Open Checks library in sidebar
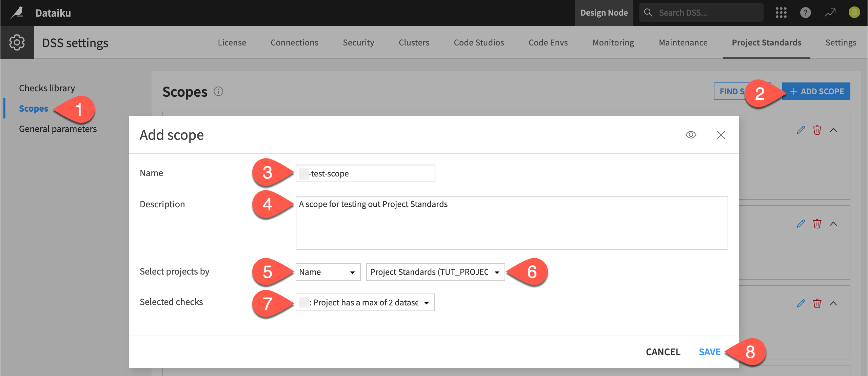Viewport: 868px width, 376px height. click(47, 88)
